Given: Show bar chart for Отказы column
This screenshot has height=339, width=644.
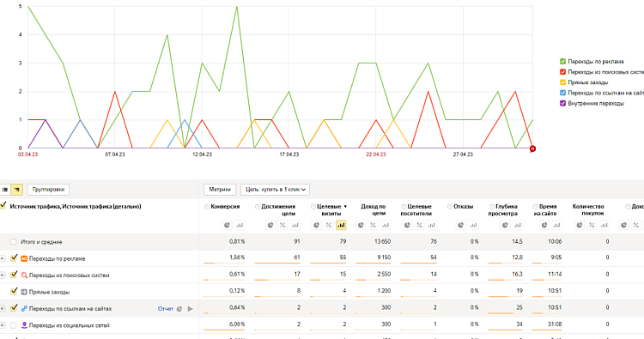Looking at the screenshot, I should pos(473,225).
